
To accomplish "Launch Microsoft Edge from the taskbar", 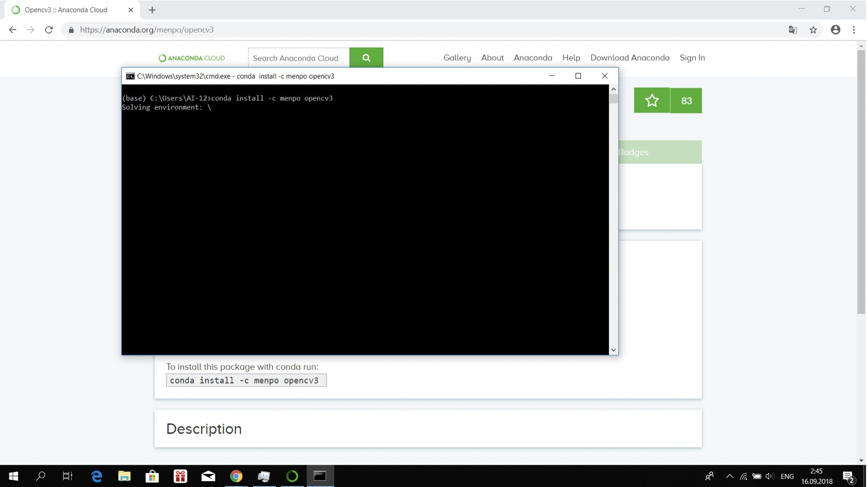I will coord(97,477).
